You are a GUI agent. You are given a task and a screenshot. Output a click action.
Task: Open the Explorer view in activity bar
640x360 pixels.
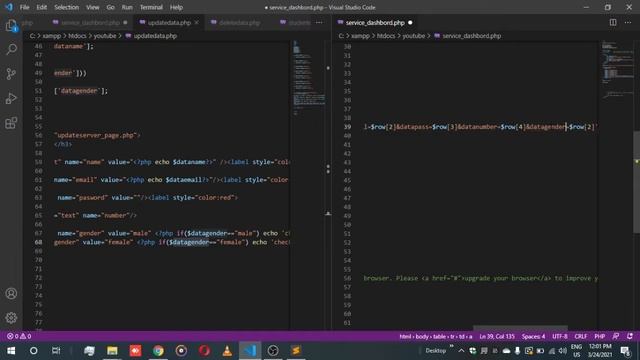tap(11, 26)
